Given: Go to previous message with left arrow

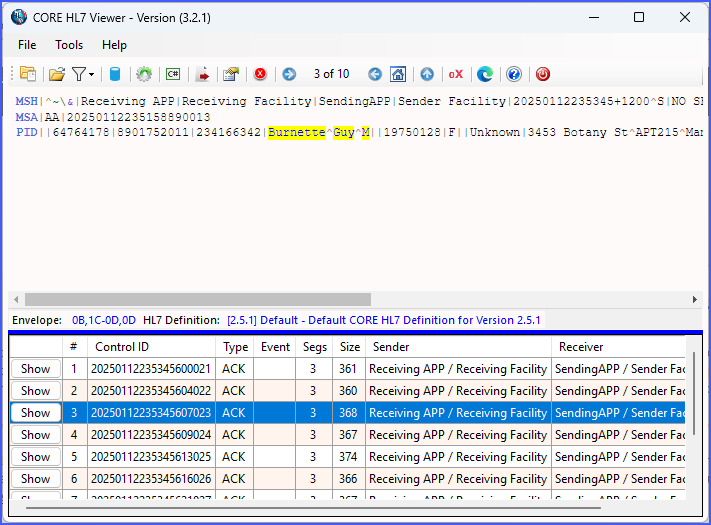Looking at the screenshot, I should click(x=375, y=74).
